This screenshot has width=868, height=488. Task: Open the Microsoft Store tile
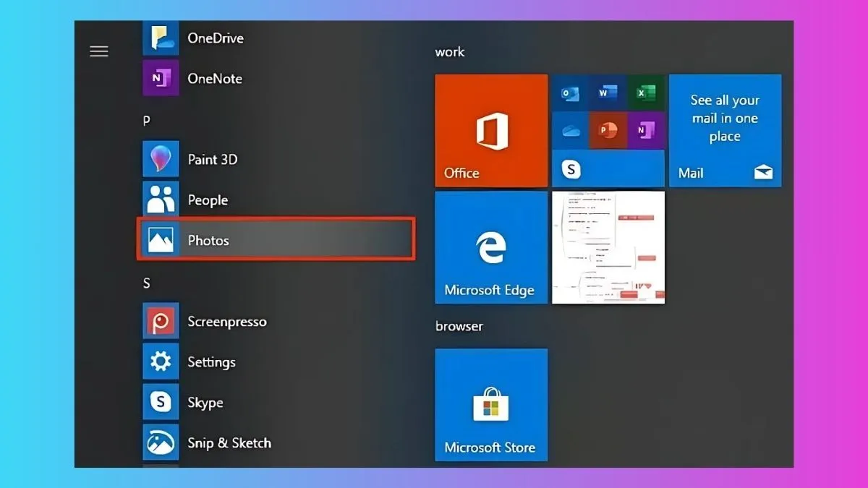(490, 405)
